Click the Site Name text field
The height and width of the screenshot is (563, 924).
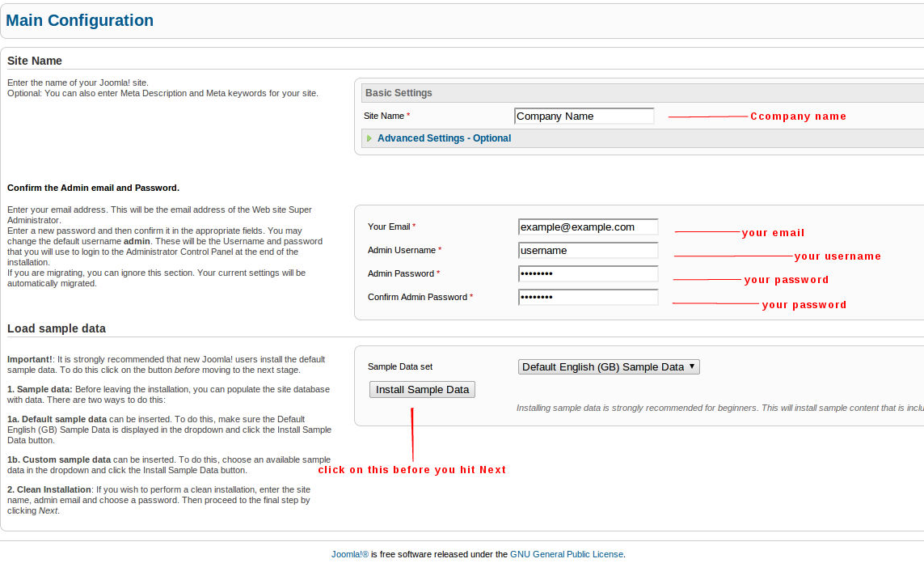(584, 116)
